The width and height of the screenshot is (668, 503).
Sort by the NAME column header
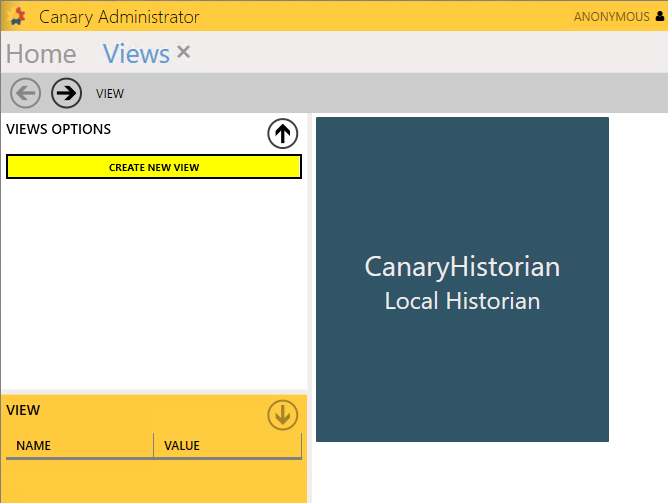[x=34, y=446]
